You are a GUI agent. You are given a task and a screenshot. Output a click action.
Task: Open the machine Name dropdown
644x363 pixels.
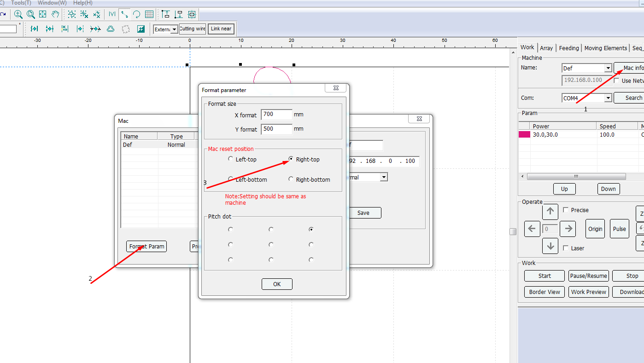tap(608, 69)
